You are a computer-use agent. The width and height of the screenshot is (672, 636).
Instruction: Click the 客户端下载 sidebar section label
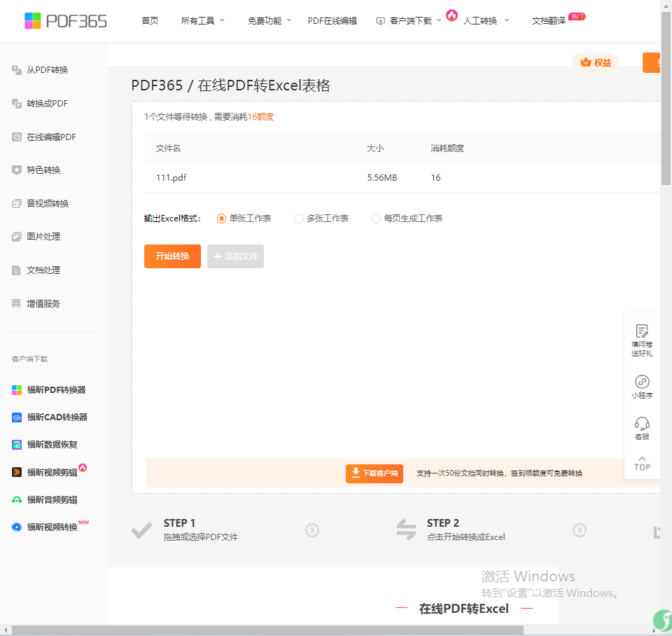point(29,359)
